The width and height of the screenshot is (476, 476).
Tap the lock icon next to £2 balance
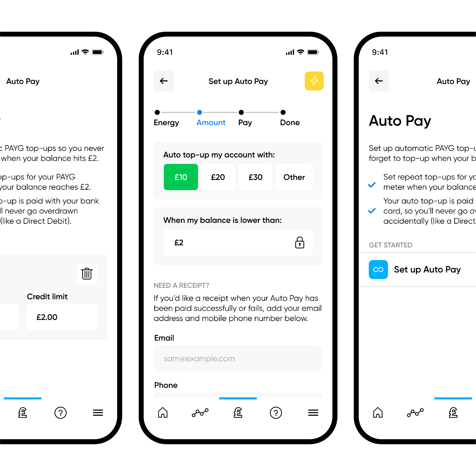coord(300,242)
